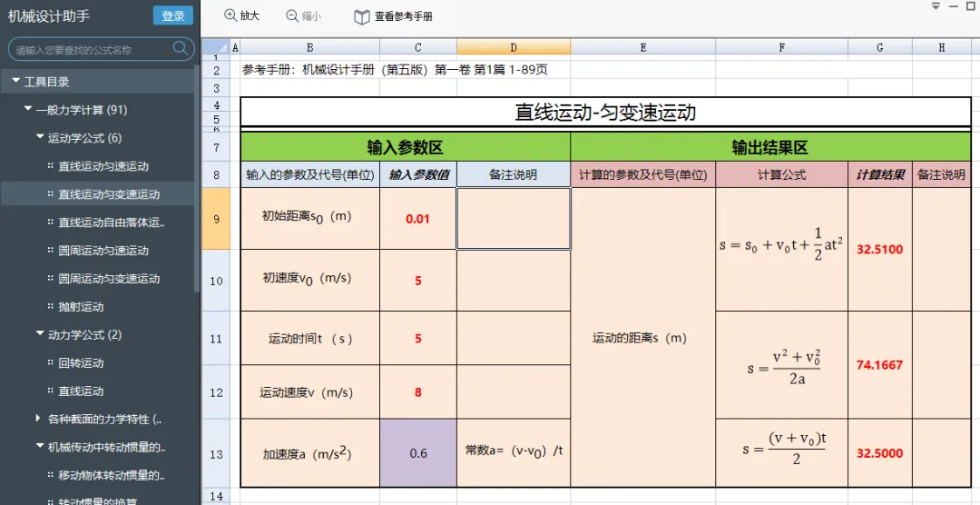
Task: Click the 加速度 value cell 0.6
Action: [418, 453]
